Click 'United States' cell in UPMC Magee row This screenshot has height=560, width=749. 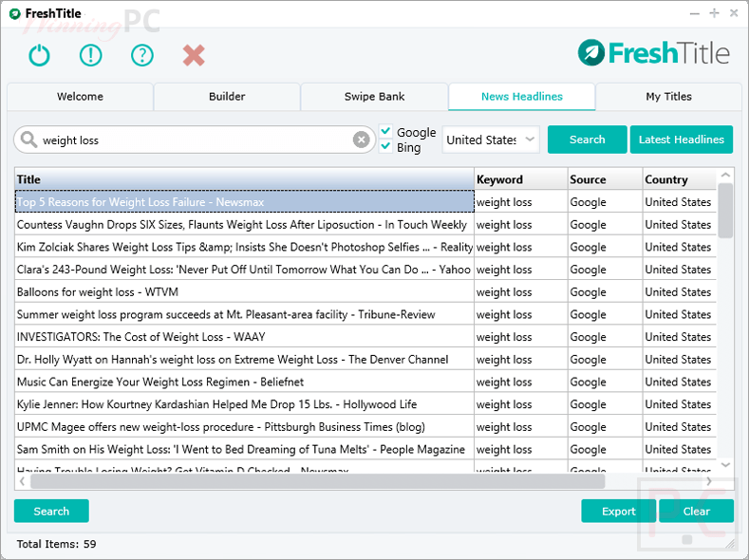point(680,426)
